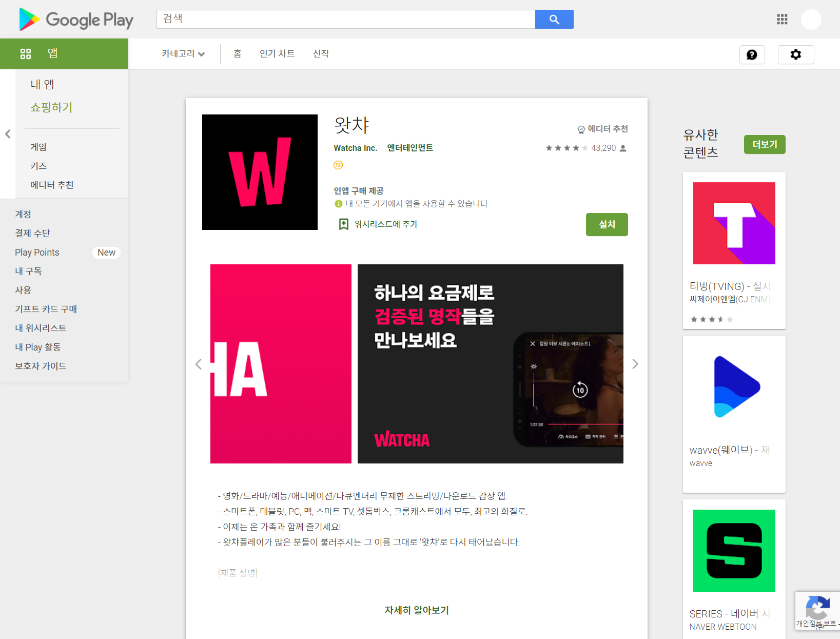
Task: Click NAVER WEBTOON developer name
Action: pyautogui.click(x=722, y=627)
